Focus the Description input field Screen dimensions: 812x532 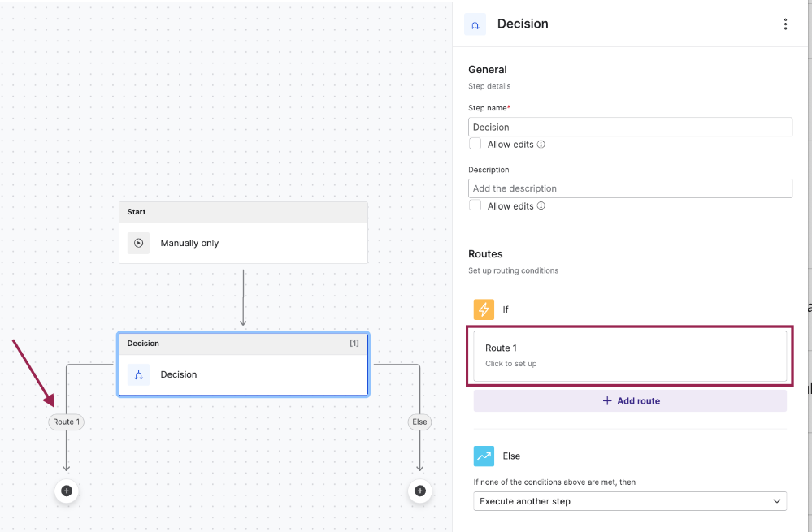[x=630, y=188]
